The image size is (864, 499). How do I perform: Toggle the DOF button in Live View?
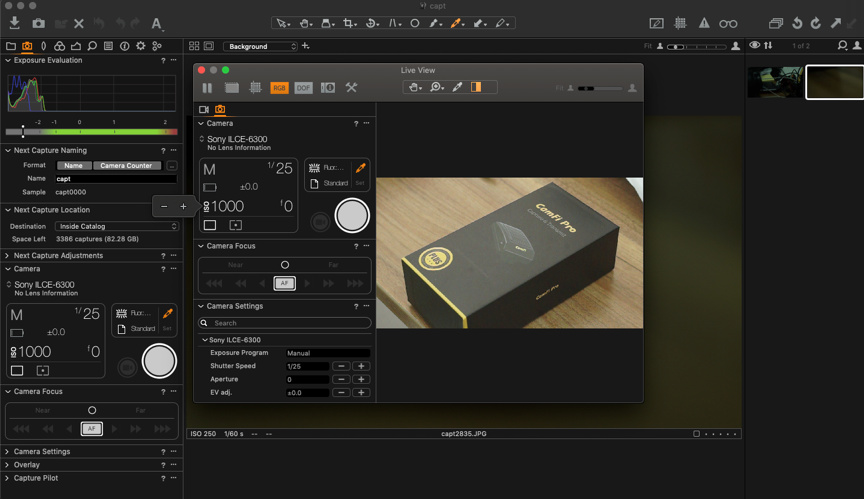pyautogui.click(x=304, y=88)
